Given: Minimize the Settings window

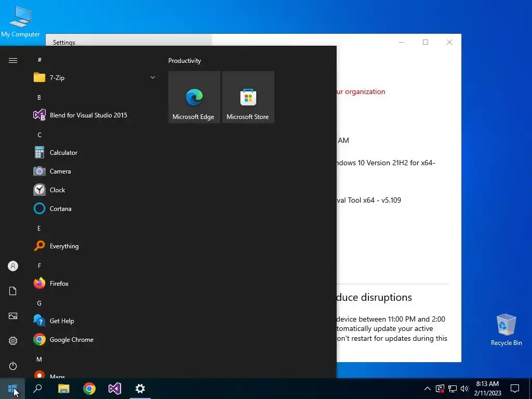Looking at the screenshot, I should (x=402, y=42).
